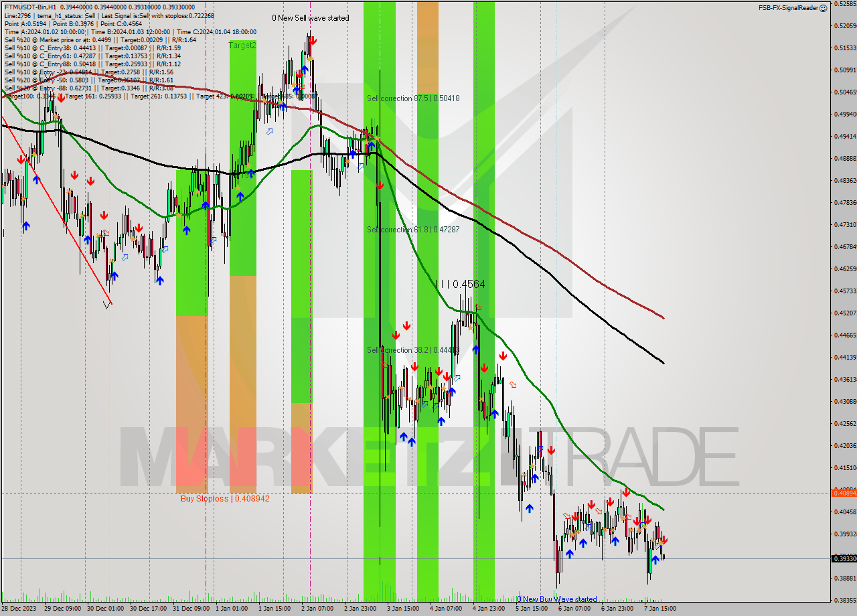
Task: Click the FSB-FX-SignalReader expert advisor label
Action: click(x=788, y=8)
